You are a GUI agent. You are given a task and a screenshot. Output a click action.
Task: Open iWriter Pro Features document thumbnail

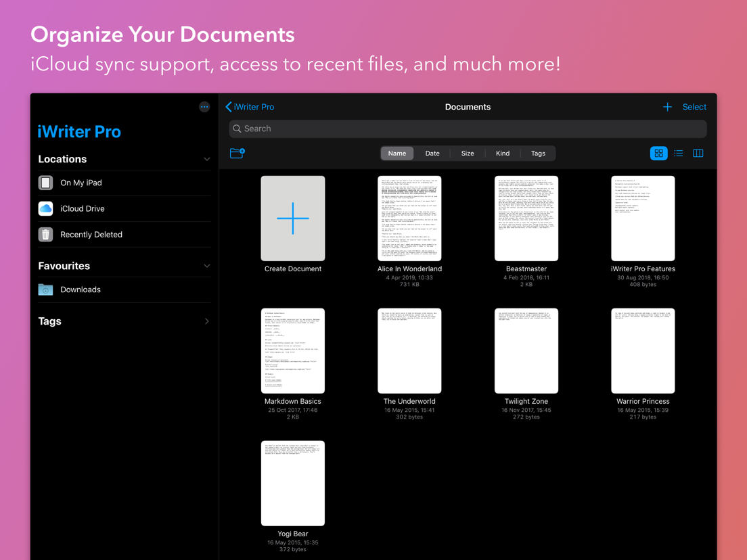pos(643,218)
